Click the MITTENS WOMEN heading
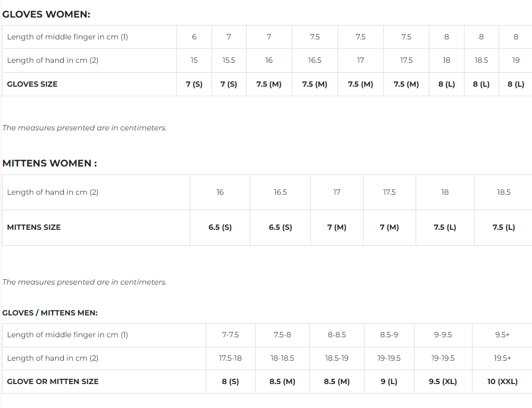Viewport: 532px width, 408px height. point(49,163)
